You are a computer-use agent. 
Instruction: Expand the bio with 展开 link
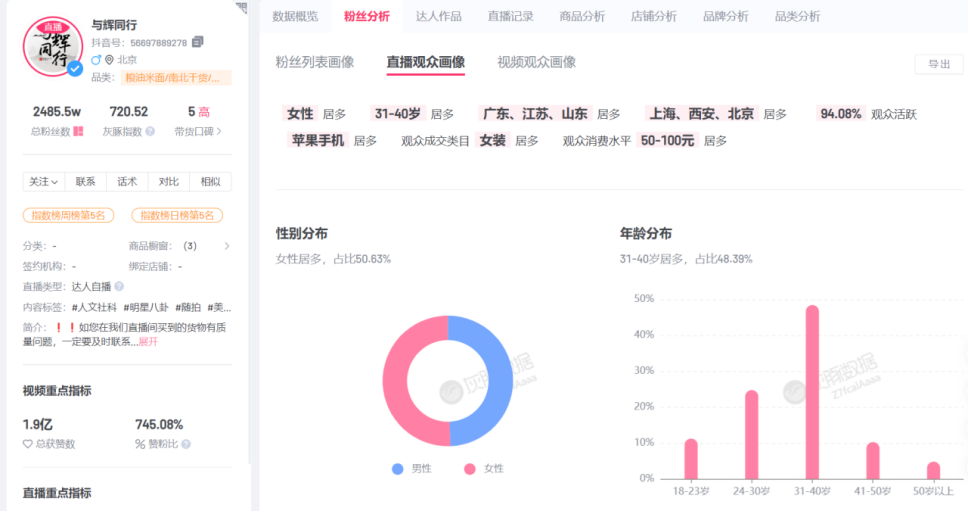148,341
